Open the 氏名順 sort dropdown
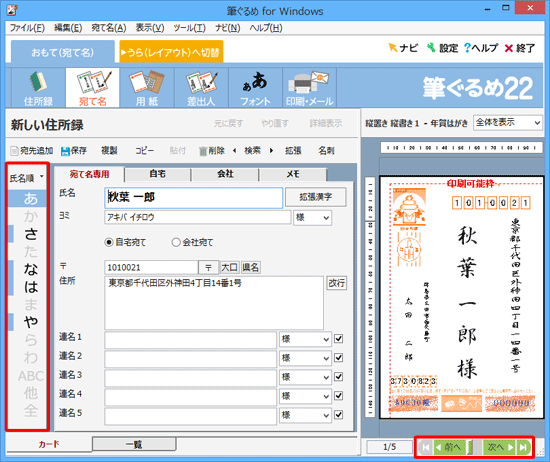Viewport: 550px width, 462px height. click(x=27, y=178)
